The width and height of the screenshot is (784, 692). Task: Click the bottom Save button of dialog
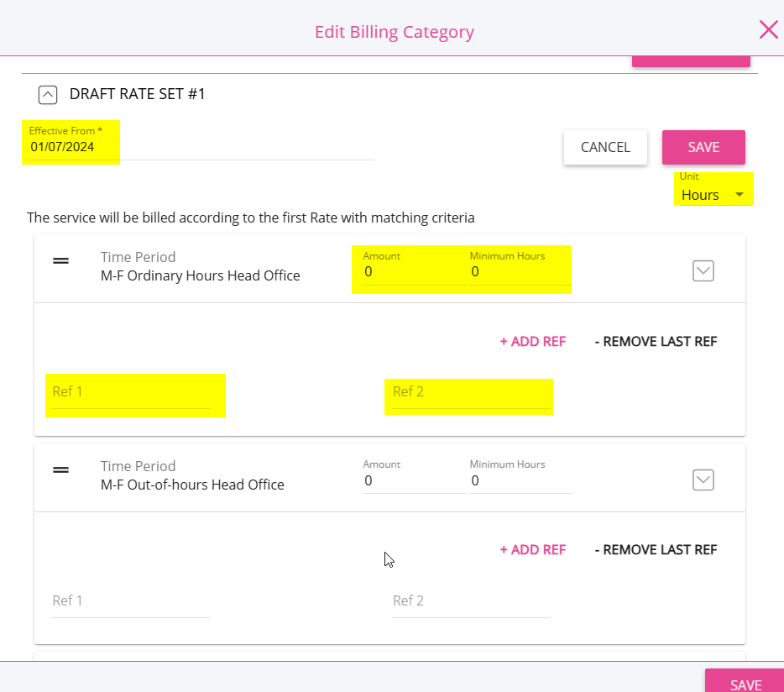745,683
